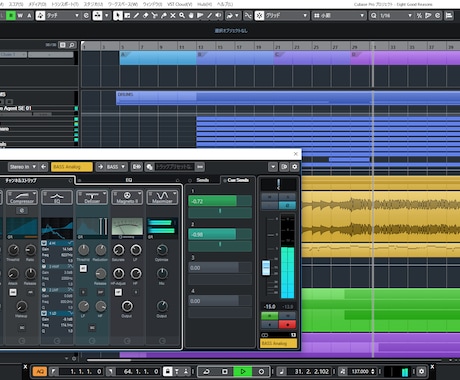The width and height of the screenshot is (460, 380).
Task: Select the Mute X tool
Action: click(173, 15)
